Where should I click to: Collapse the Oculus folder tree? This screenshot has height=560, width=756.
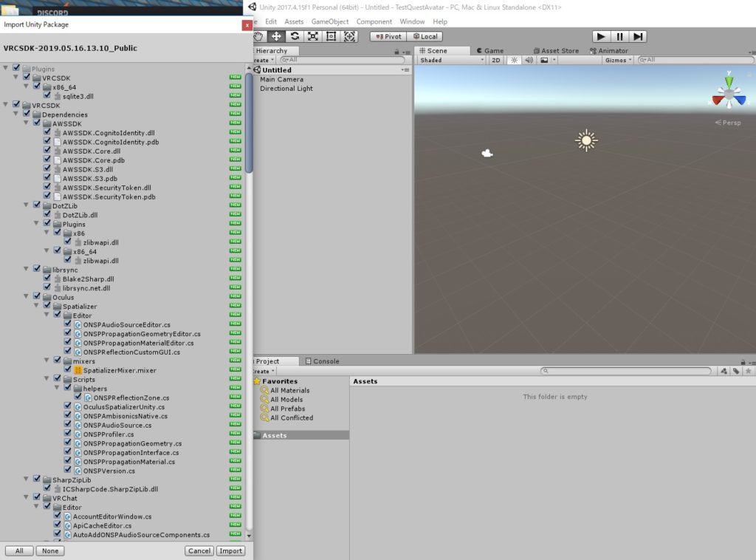[27, 297]
